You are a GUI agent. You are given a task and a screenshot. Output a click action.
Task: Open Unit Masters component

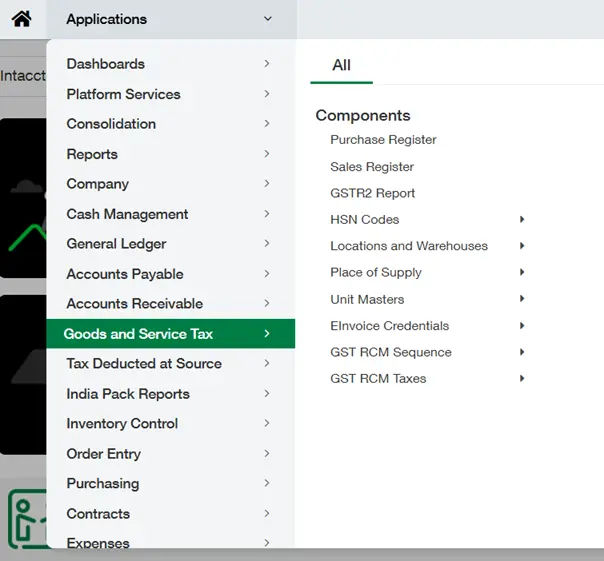coord(367,299)
